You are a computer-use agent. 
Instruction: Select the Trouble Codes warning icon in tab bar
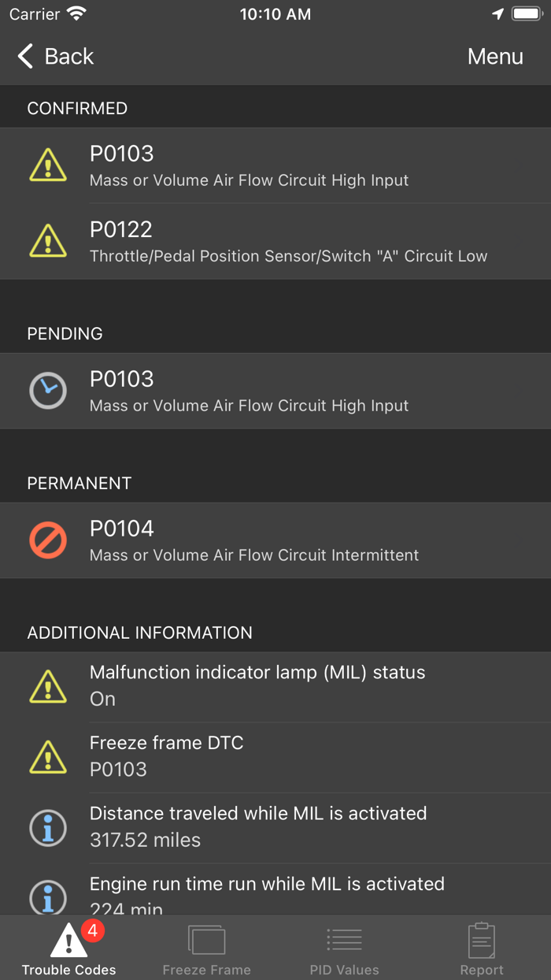click(67, 939)
